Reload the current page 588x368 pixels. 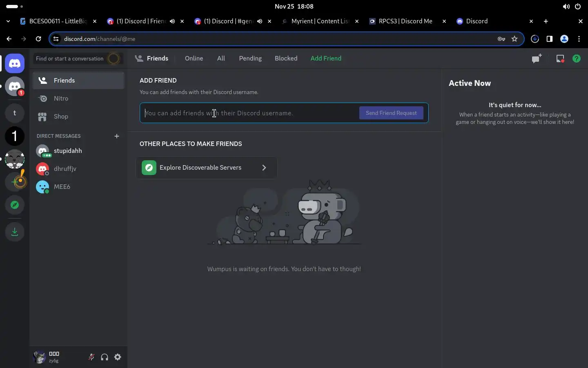[38, 39]
